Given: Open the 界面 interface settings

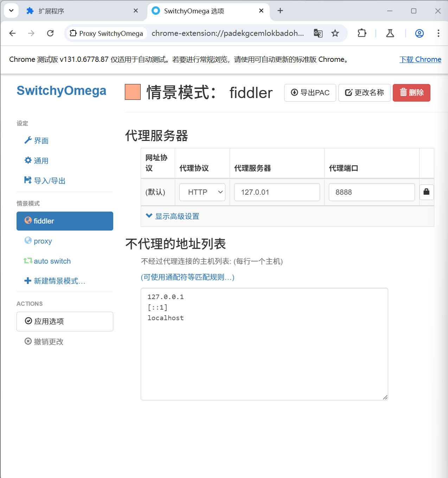Looking at the screenshot, I should [x=65, y=141].
